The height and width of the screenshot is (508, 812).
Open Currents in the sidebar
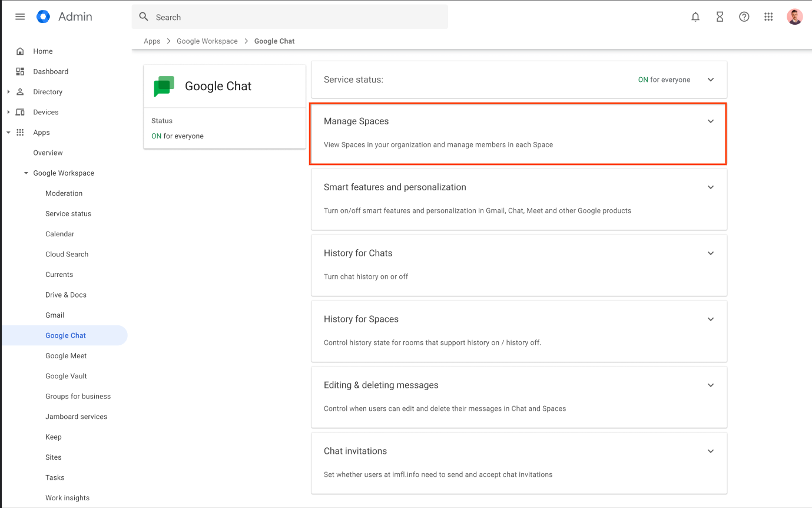(59, 275)
